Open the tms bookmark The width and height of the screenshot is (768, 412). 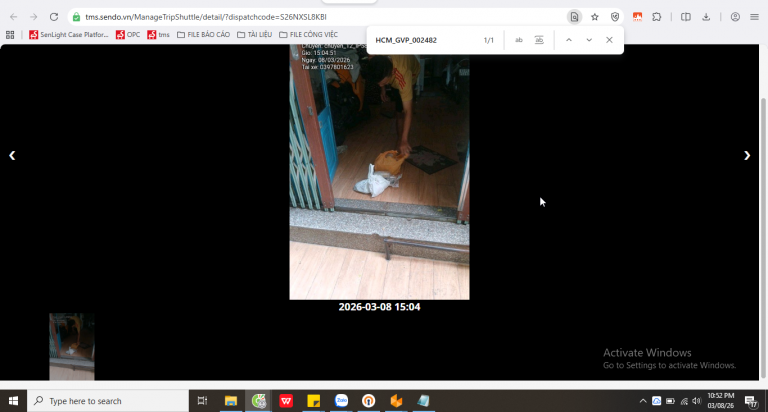158,35
